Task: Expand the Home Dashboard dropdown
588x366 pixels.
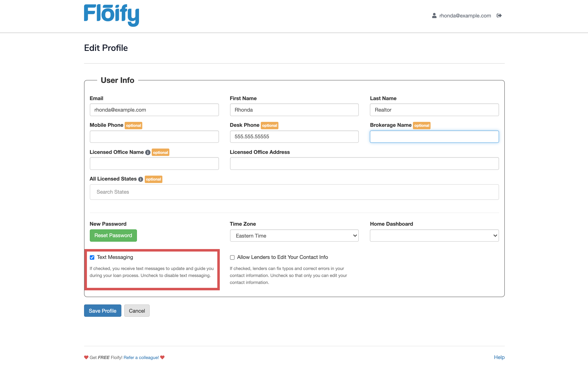Action: [x=434, y=236]
